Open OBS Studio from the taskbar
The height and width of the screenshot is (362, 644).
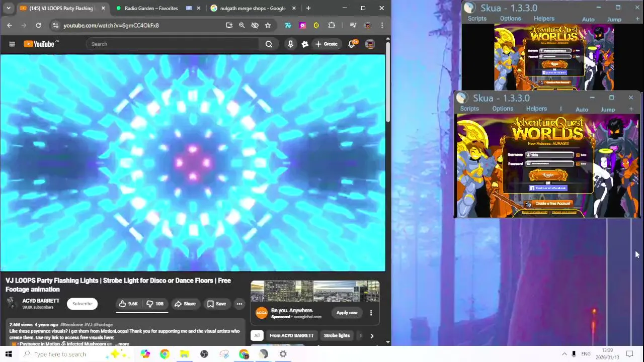[204, 354]
